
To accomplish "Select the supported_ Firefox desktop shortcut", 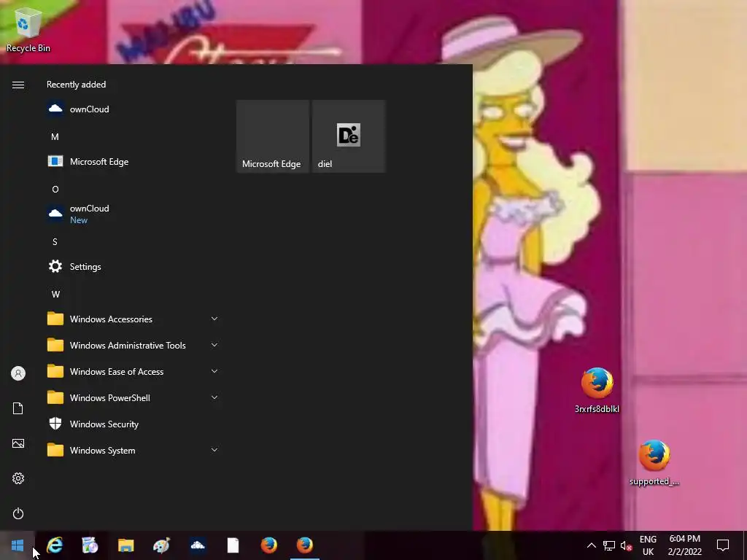I will click(654, 463).
